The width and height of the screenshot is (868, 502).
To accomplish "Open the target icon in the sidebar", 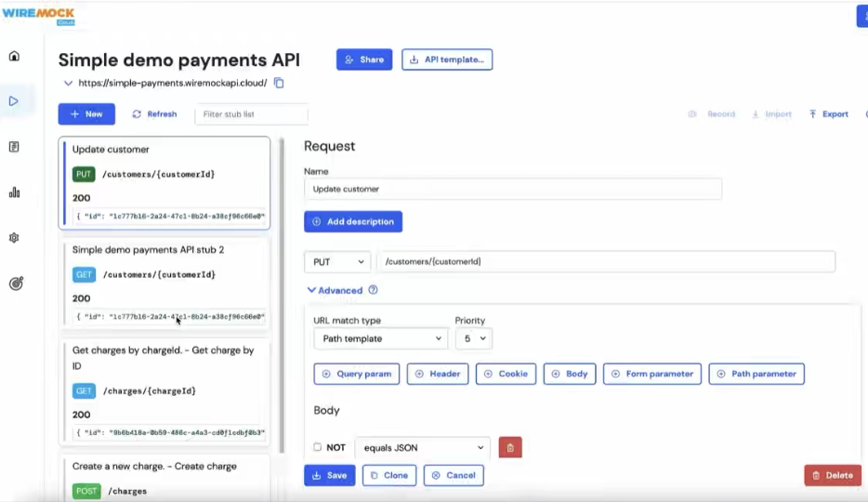I will tap(16, 284).
